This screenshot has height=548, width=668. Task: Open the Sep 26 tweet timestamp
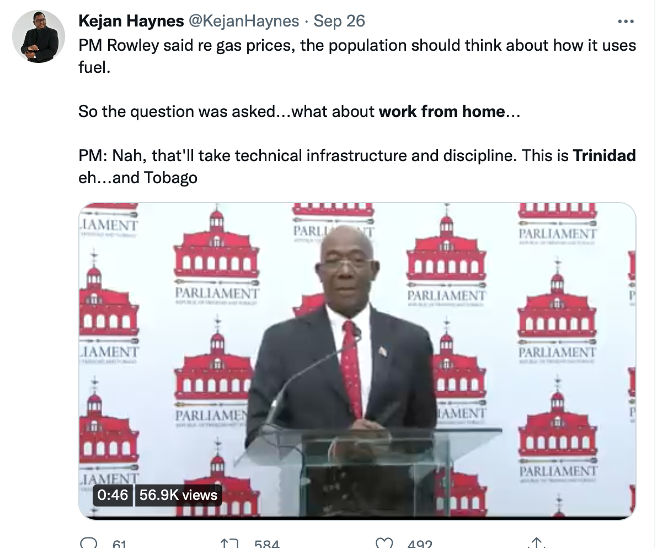[339, 21]
